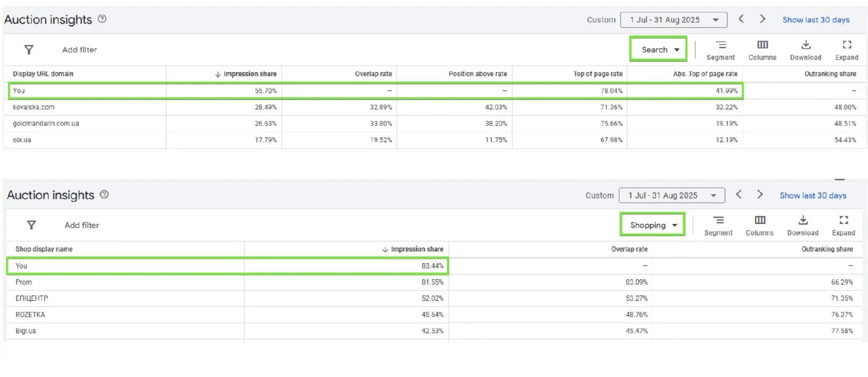Click Show last 30 days in bottom panel
Screen dimensions: 868x377
813,195
